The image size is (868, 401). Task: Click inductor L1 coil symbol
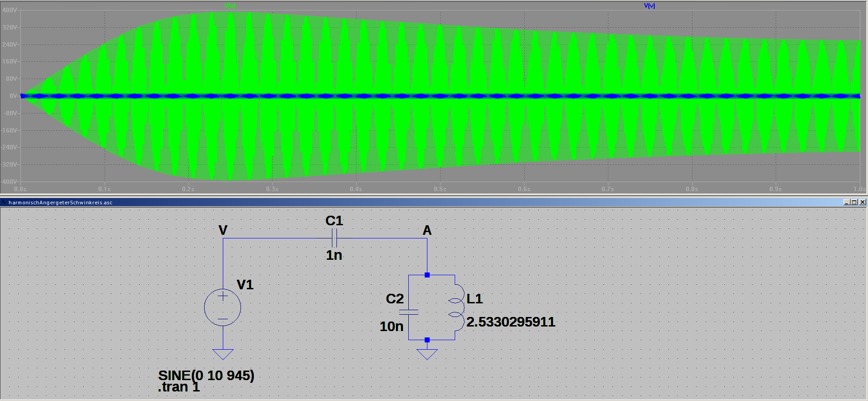point(456,307)
